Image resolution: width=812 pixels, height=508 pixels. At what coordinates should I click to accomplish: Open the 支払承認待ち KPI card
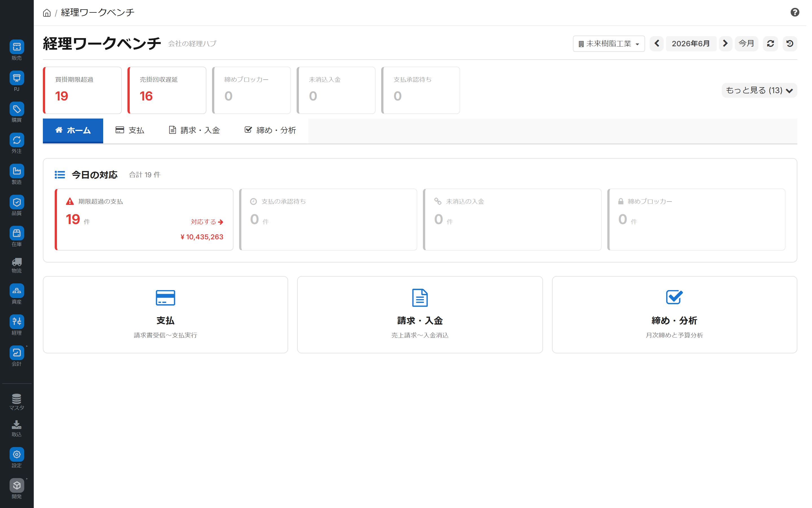[x=420, y=90]
